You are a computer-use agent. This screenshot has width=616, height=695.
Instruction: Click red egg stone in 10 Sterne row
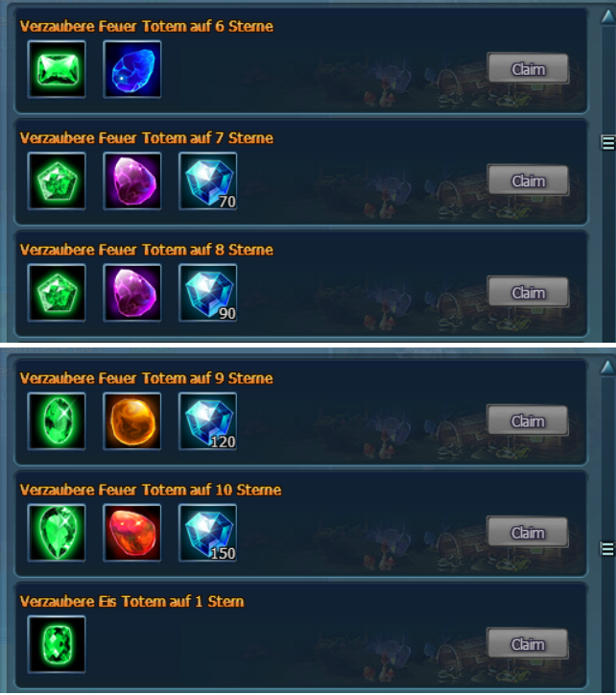[x=132, y=533]
